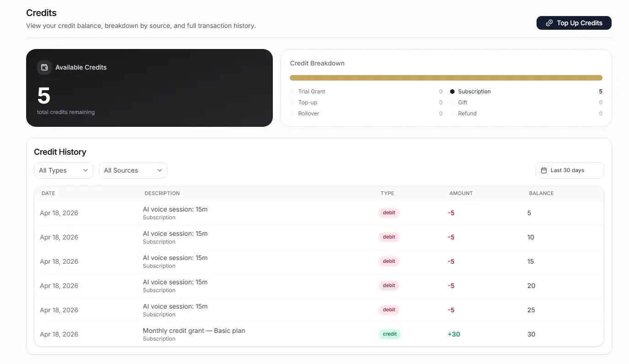Click the Gift label in the breakdown

coord(462,103)
